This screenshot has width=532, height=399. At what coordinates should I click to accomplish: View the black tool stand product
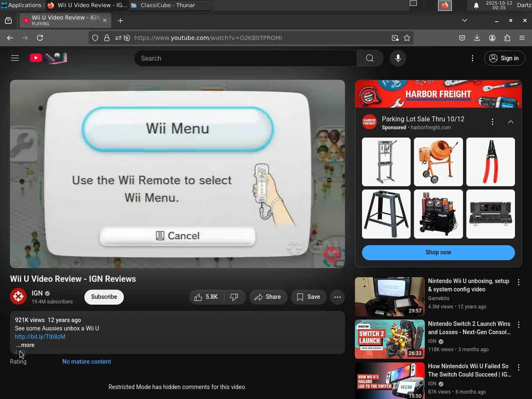tap(386, 214)
